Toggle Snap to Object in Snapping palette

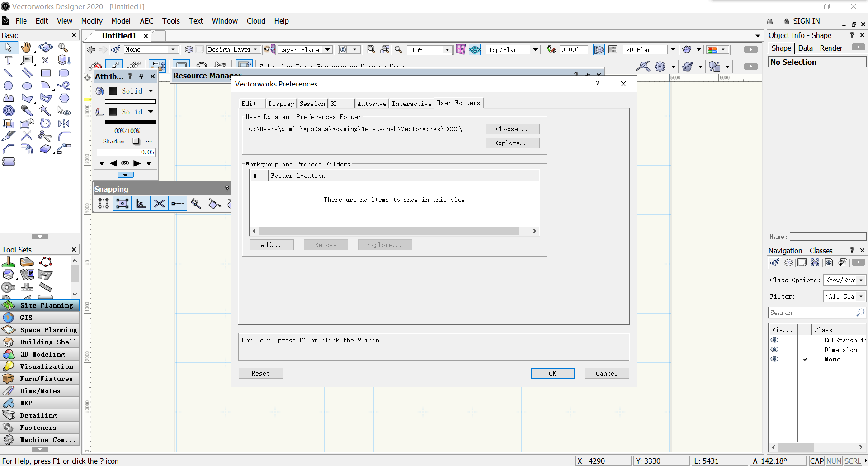click(x=122, y=204)
